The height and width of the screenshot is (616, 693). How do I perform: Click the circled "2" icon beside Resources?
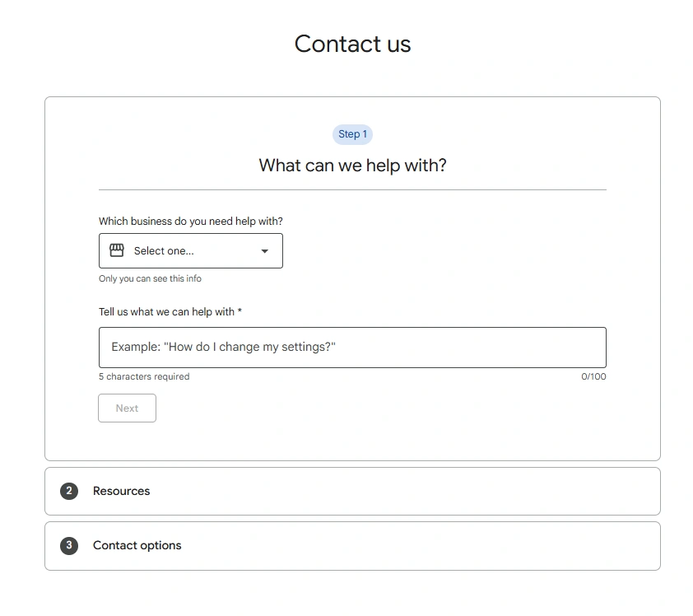pos(68,491)
